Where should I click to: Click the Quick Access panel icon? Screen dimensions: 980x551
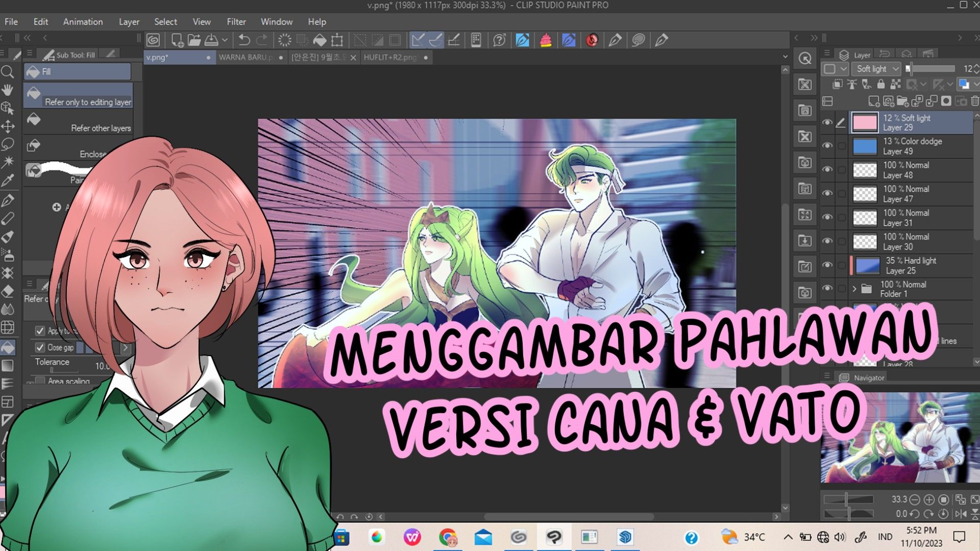pos(805,59)
